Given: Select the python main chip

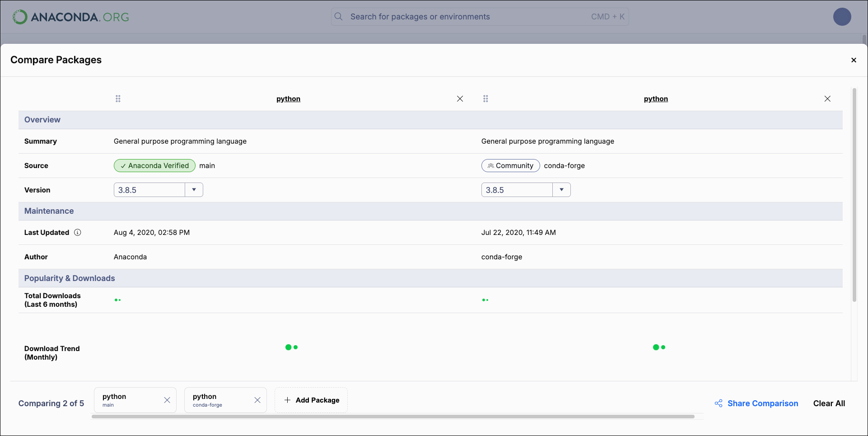Looking at the screenshot, I should (x=135, y=400).
